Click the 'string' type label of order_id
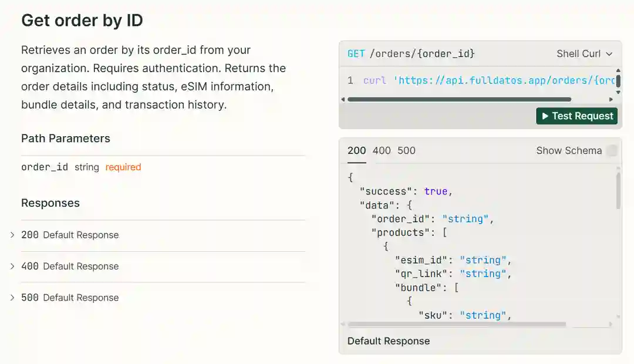 (x=86, y=167)
